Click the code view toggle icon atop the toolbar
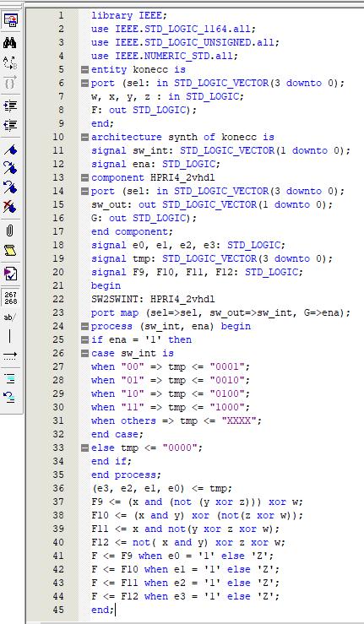The height and width of the screenshot is (624, 364). pyautogui.click(x=10, y=20)
